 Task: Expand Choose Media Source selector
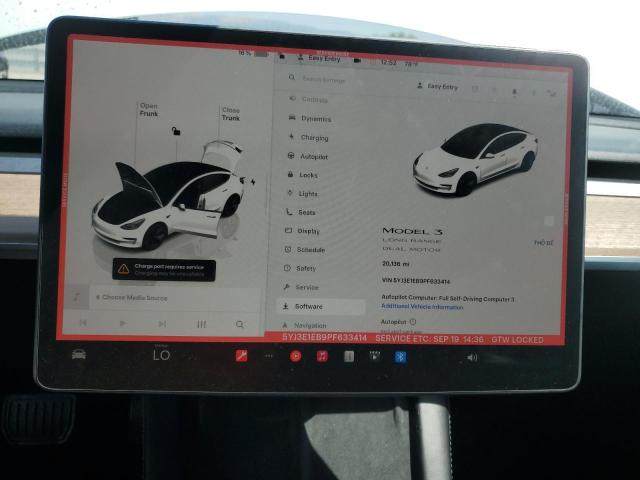tap(133, 298)
